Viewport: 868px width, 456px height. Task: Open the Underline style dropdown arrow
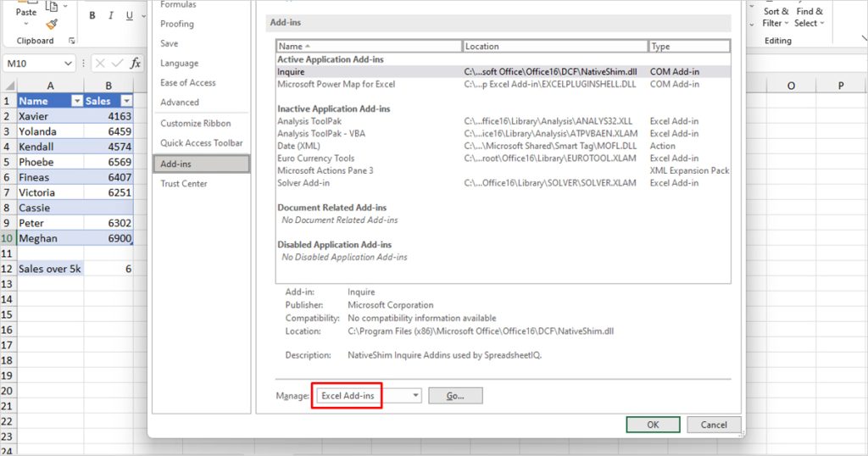142,16
